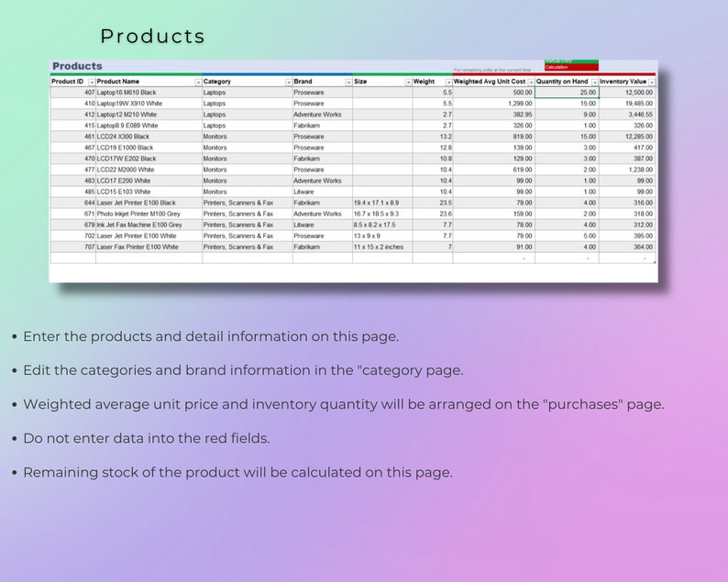
Task: Open the Weighted Avg Unit Cost filter dropdown
Action: tap(531, 82)
